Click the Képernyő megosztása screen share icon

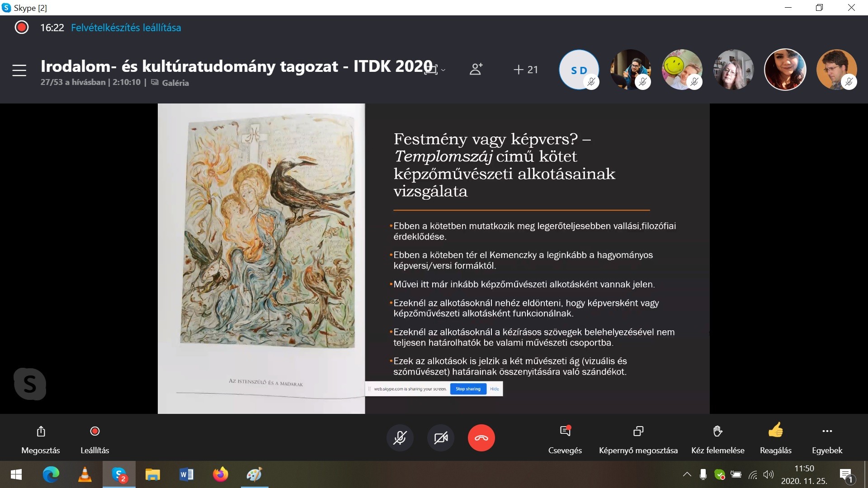pyautogui.click(x=638, y=431)
